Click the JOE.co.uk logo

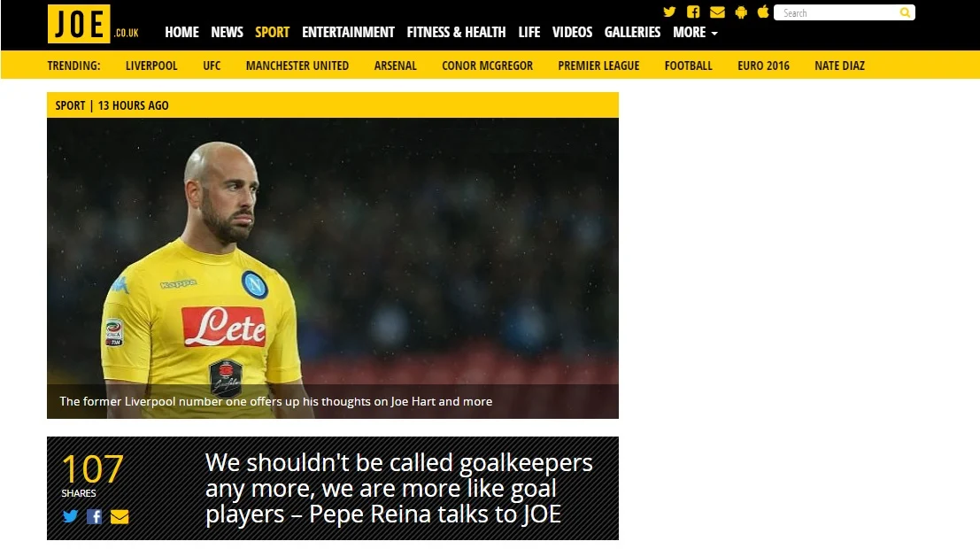pyautogui.click(x=93, y=25)
